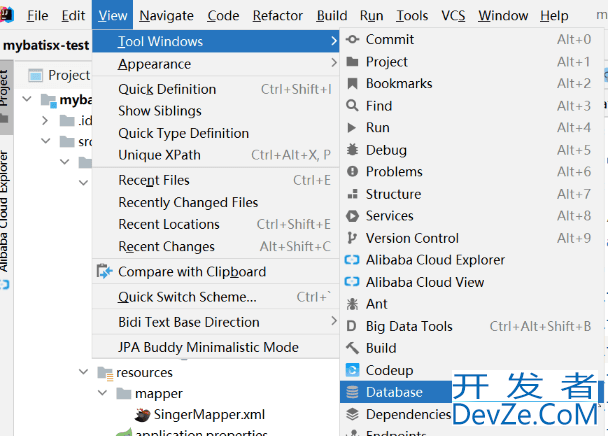Choose Unique XPath menu entry

pyautogui.click(x=216, y=155)
